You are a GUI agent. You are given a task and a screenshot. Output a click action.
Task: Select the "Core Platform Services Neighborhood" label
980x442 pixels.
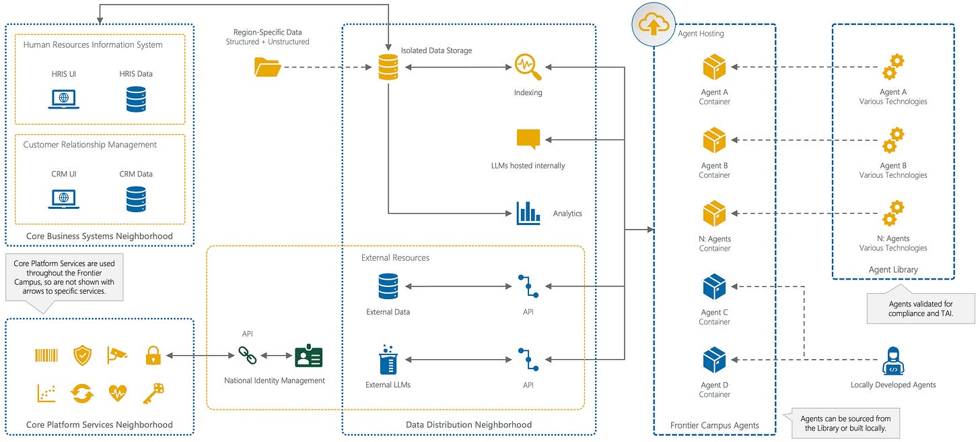[x=100, y=425]
